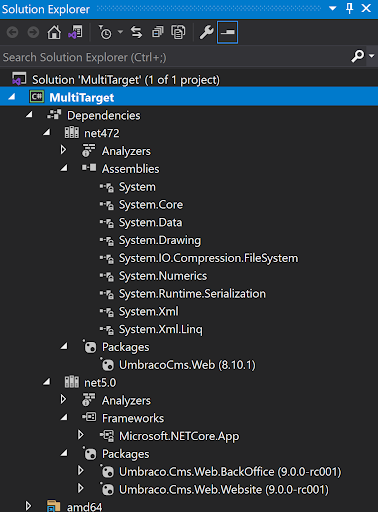378x512 pixels.
Task: Expand Microsoft.NETCore.App framework
Action: (x=81, y=435)
